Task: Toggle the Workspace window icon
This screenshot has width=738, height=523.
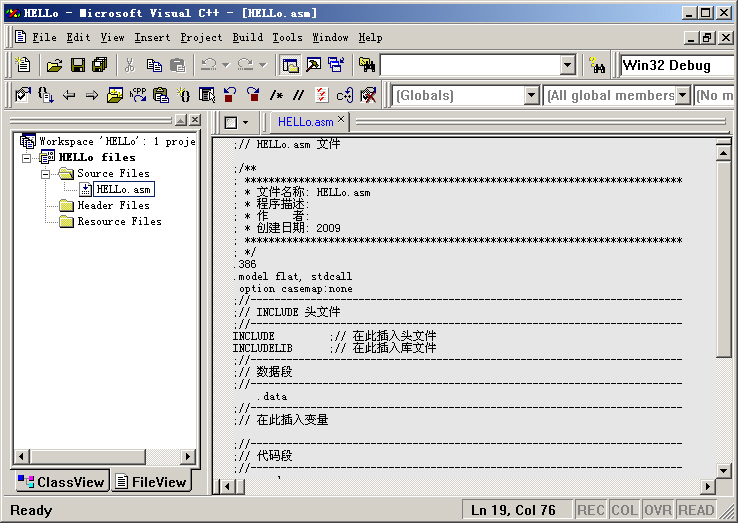Action: click(290, 65)
